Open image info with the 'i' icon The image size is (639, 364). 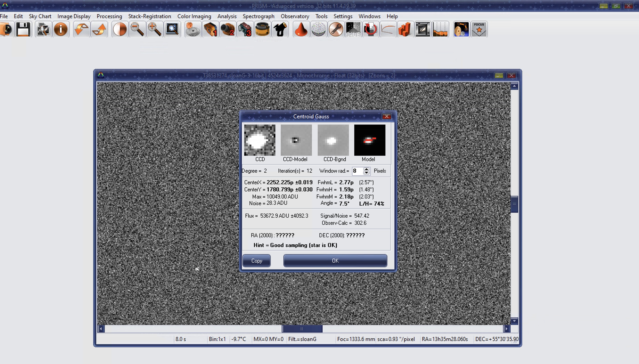click(x=61, y=29)
